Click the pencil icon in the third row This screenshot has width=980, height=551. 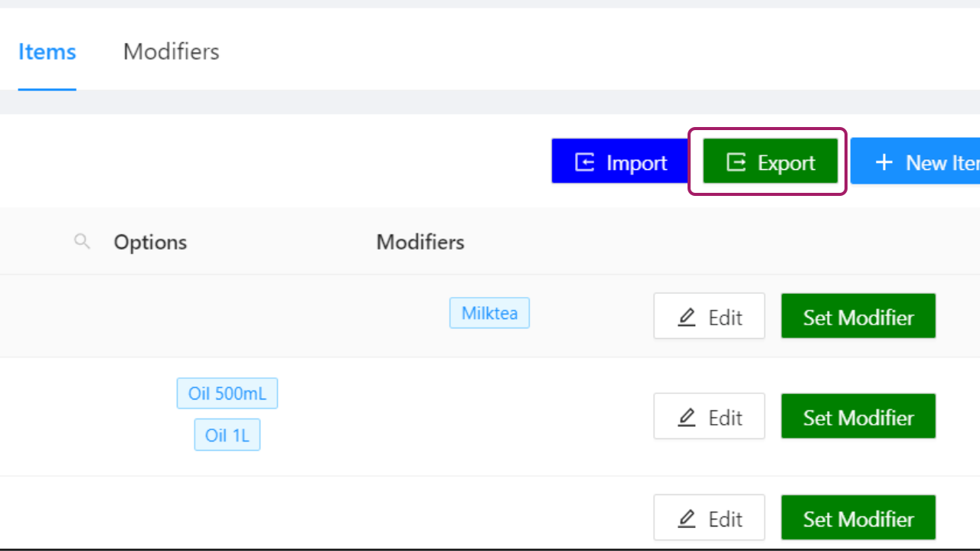click(687, 519)
